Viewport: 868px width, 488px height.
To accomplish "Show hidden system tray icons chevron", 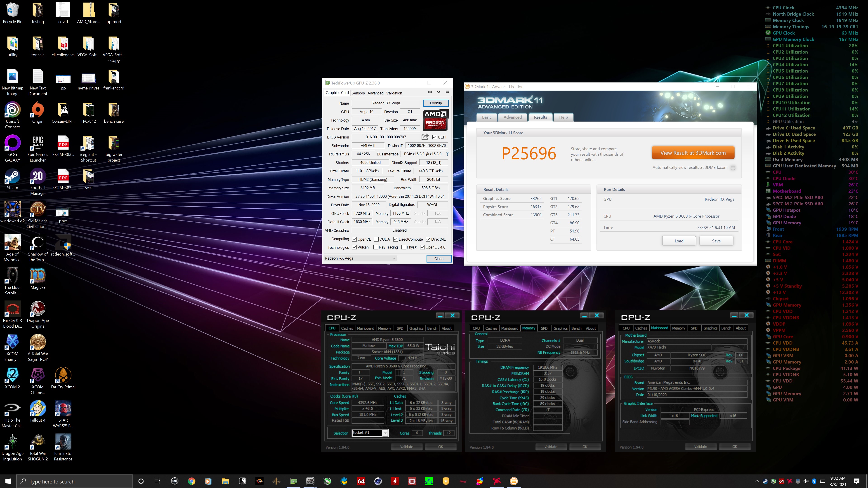I will (x=757, y=481).
